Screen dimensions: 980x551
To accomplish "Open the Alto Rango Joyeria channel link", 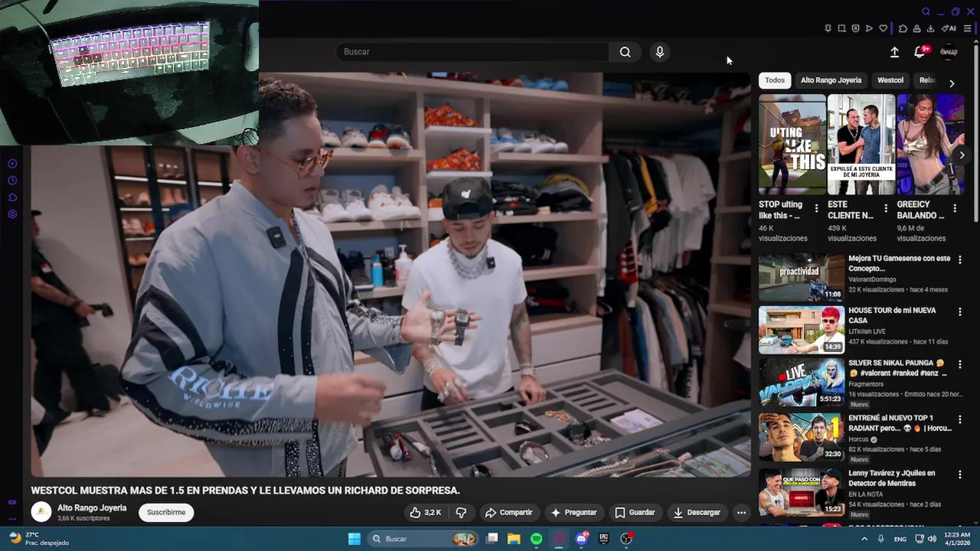I will [92, 507].
